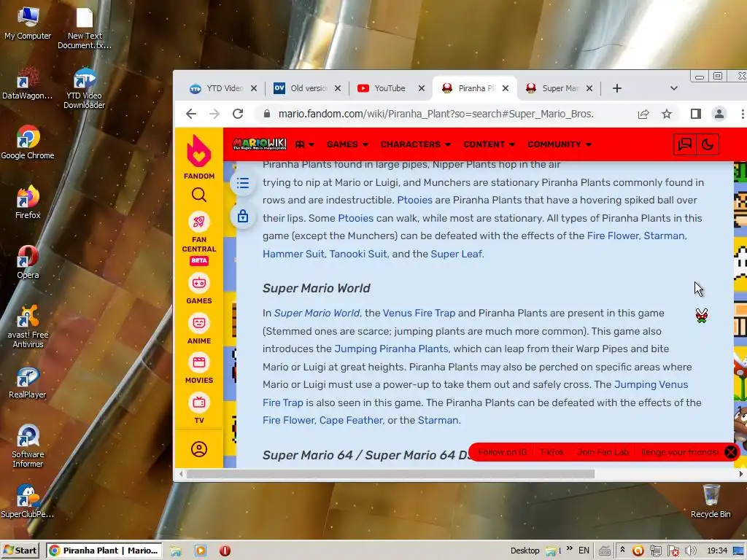Select YTD Video Downloader desktop icon
The height and width of the screenshot is (560, 747).
pos(85,88)
